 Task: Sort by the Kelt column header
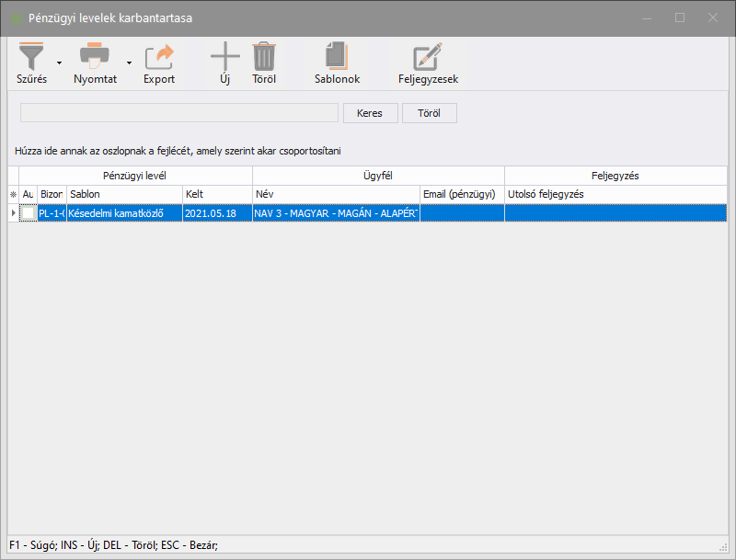click(216, 195)
